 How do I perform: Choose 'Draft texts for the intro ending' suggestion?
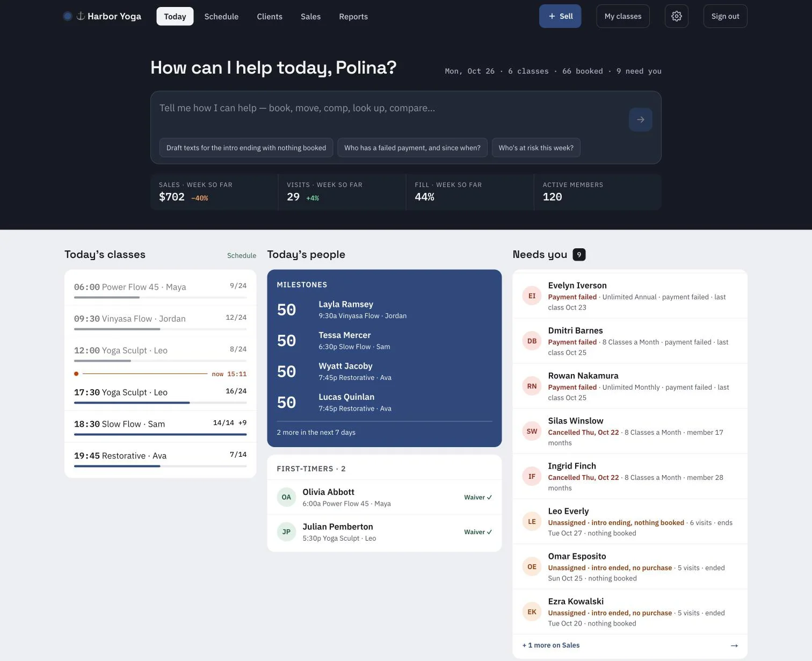[246, 148]
